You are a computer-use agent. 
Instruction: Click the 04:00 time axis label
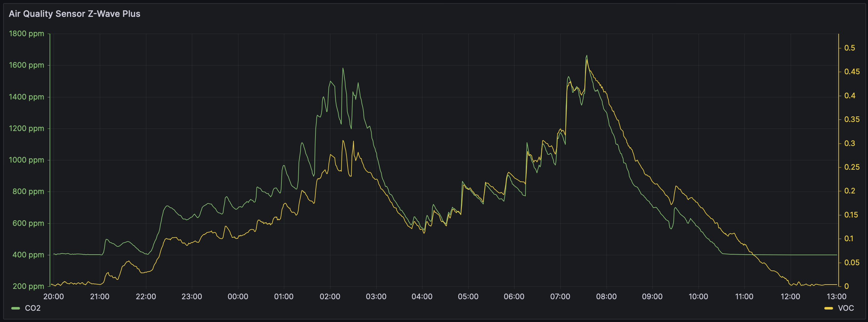click(422, 297)
